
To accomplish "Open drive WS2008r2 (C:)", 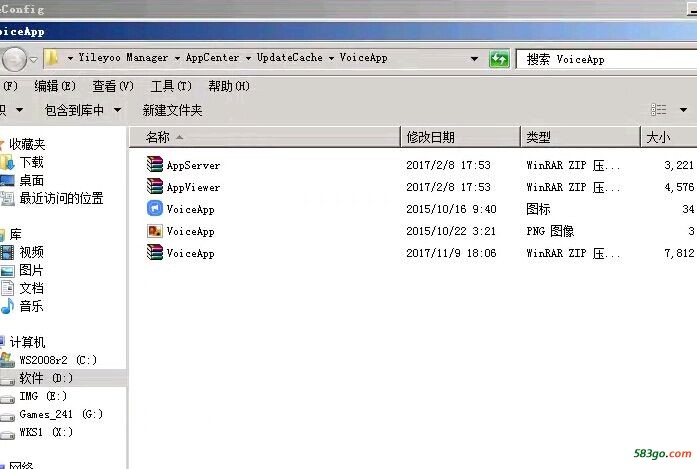I will tap(58, 360).
